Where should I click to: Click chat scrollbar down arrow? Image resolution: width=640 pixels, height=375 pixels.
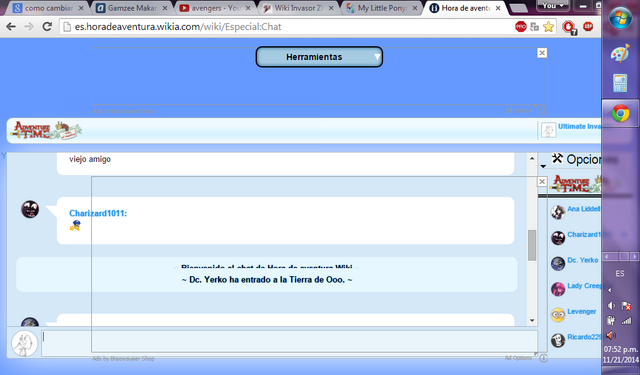click(x=532, y=320)
